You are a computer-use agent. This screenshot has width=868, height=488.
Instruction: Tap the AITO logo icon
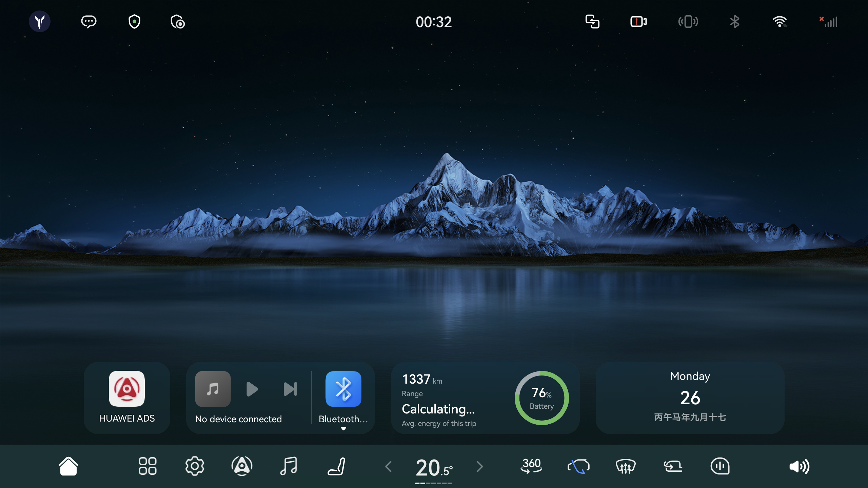tap(40, 22)
